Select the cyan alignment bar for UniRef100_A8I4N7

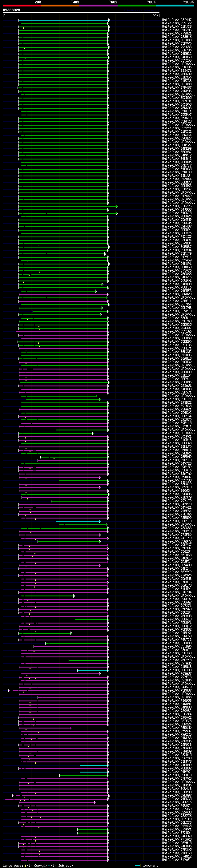(x=64, y=20)
